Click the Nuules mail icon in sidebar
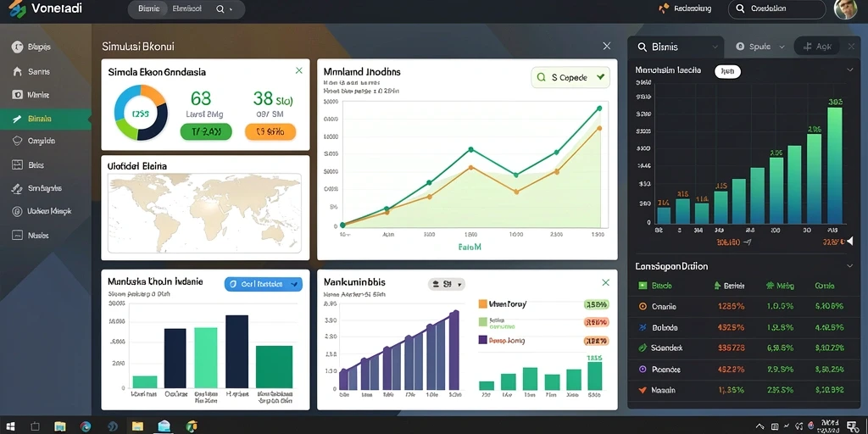 [17, 236]
